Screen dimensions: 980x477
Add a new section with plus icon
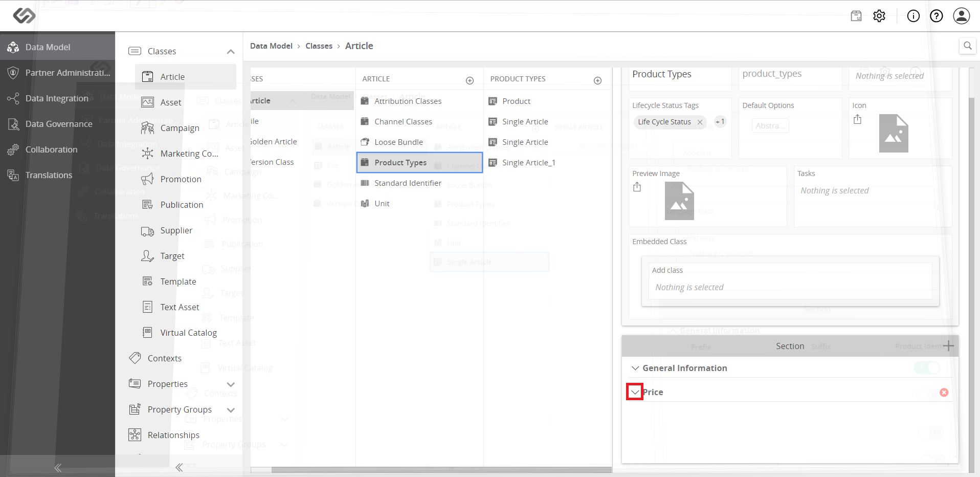[x=948, y=346]
